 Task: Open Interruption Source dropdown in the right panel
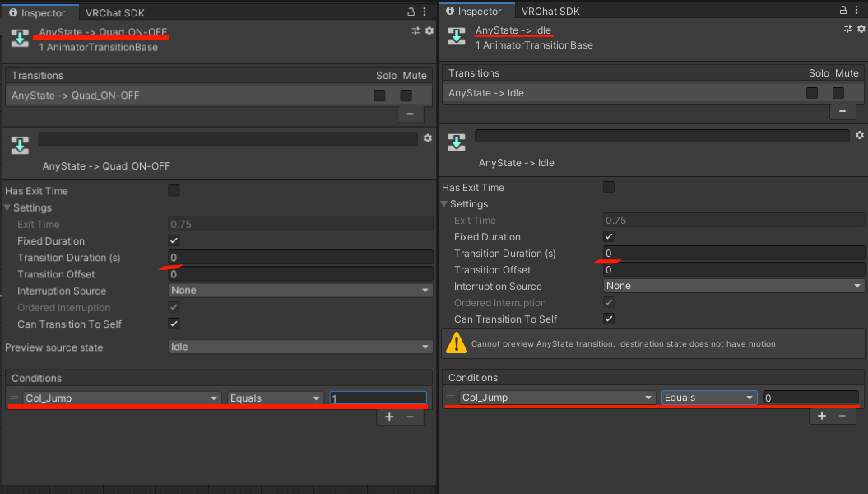pyautogui.click(x=733, y=286)
